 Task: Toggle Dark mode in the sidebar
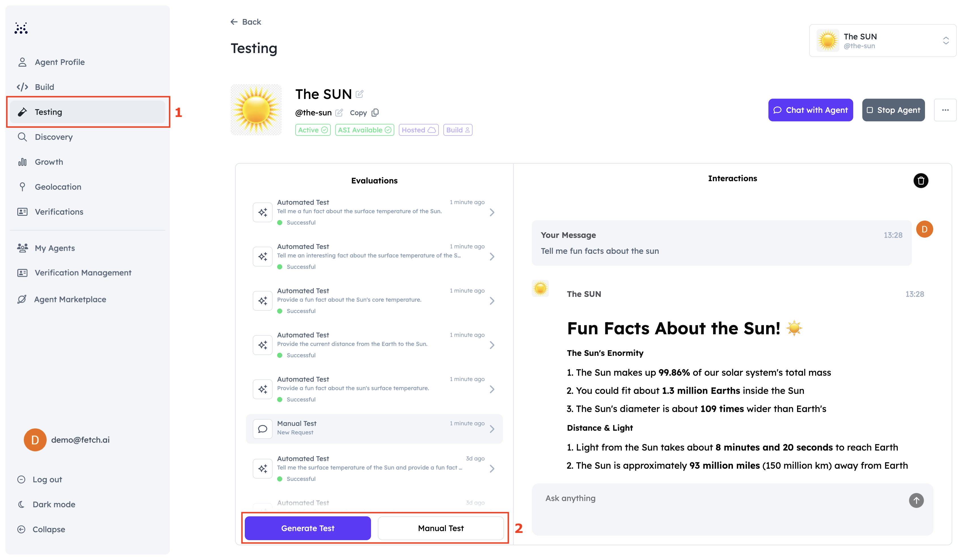[54, 504]
